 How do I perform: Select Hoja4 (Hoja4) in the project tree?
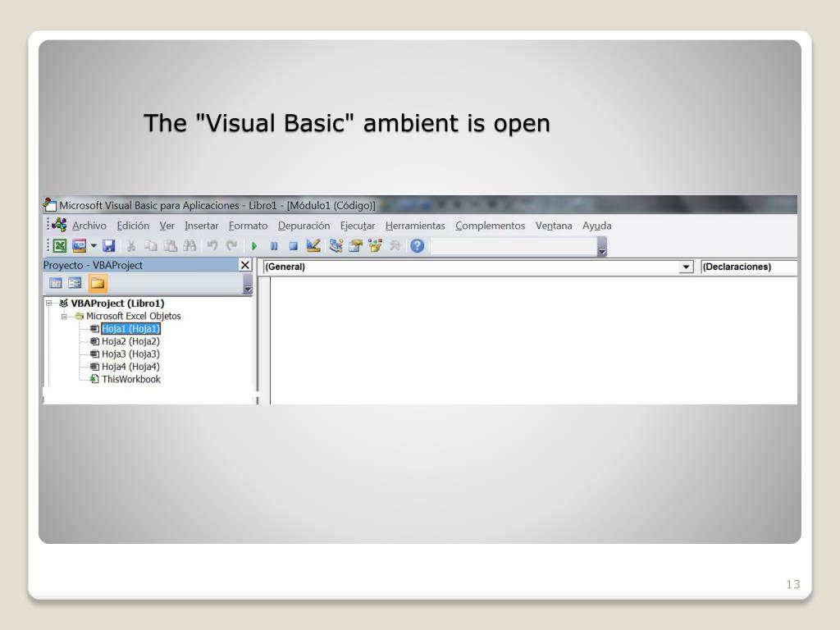click(130, 367)
